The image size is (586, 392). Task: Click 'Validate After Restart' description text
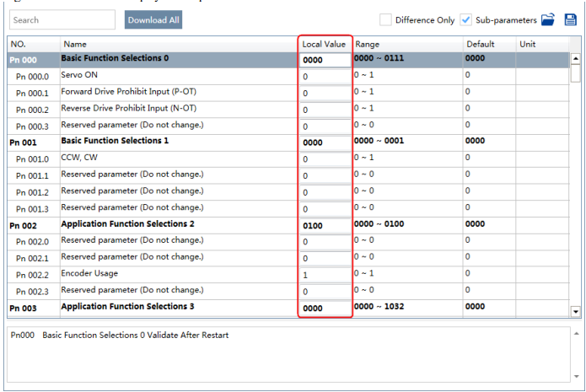[188, 336]
